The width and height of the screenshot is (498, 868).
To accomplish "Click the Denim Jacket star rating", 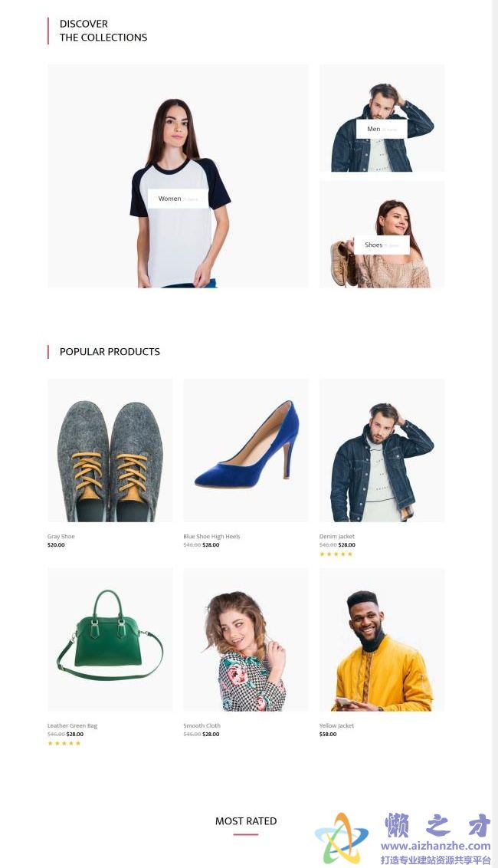I will [x=336, y=554].
